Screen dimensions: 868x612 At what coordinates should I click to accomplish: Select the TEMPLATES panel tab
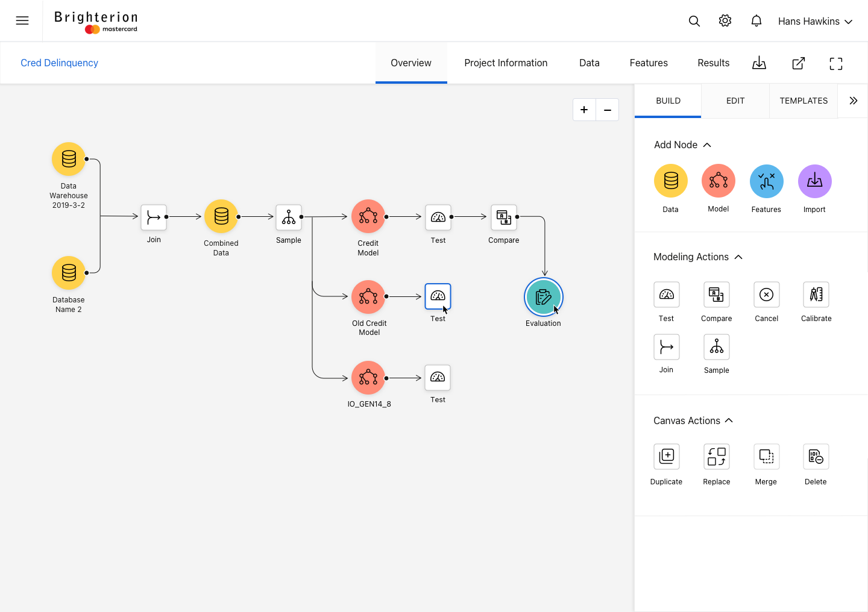(804, 101)
